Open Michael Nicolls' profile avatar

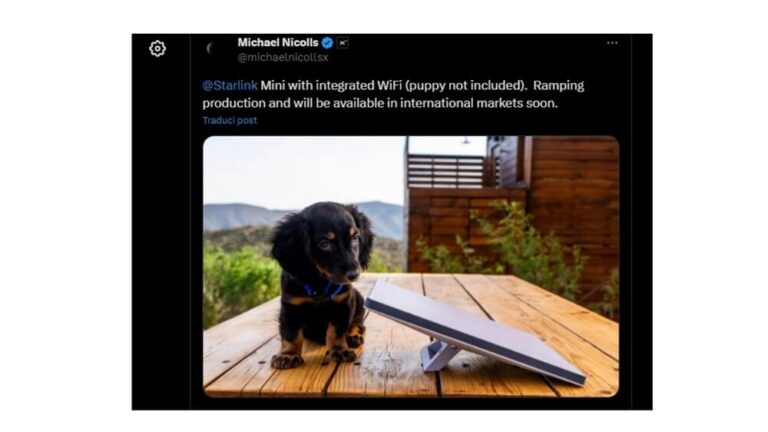point(212,48)
